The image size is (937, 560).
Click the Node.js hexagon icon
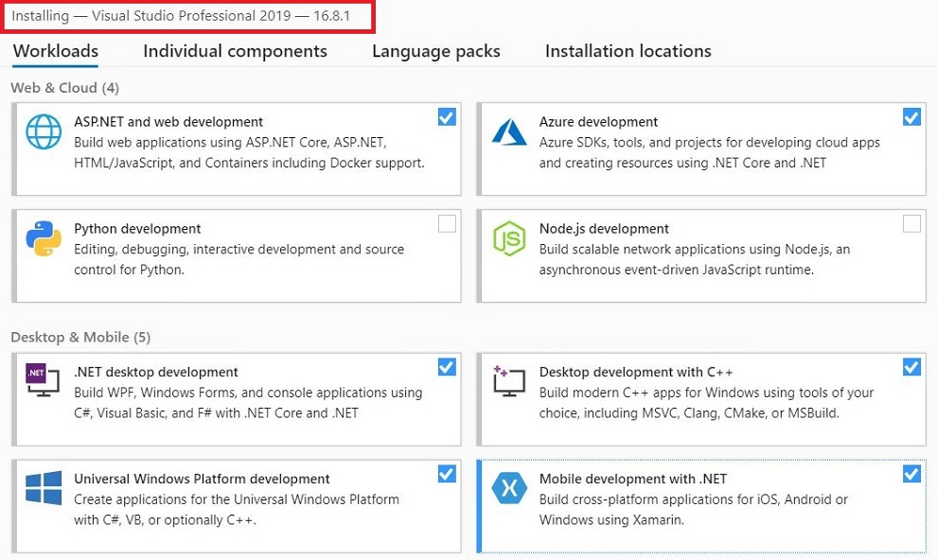(x=509, y=238)
